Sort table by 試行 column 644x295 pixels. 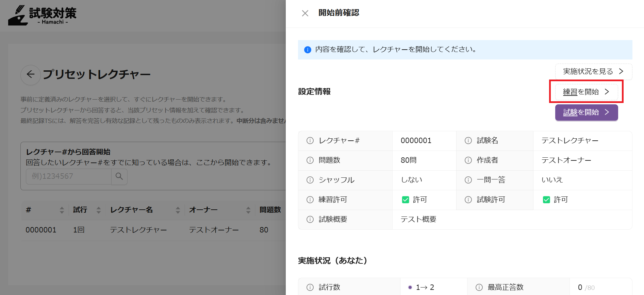(98, 210)
